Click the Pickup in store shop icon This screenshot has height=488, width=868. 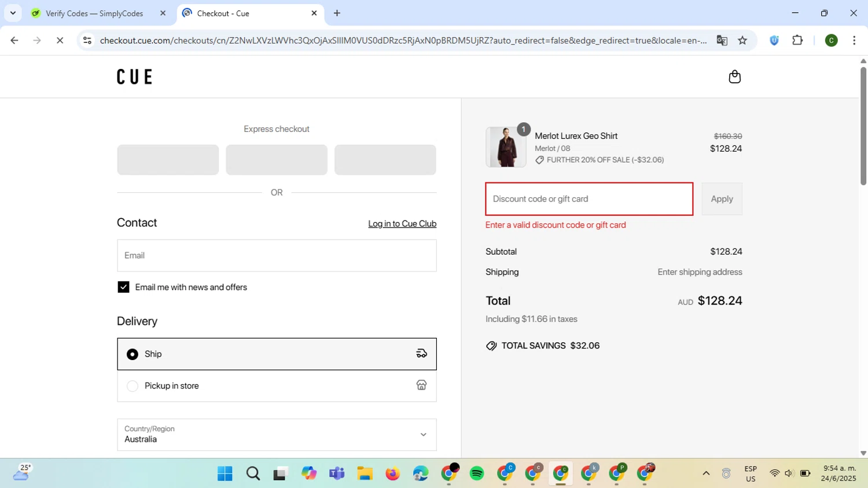[x=421, y=386]
